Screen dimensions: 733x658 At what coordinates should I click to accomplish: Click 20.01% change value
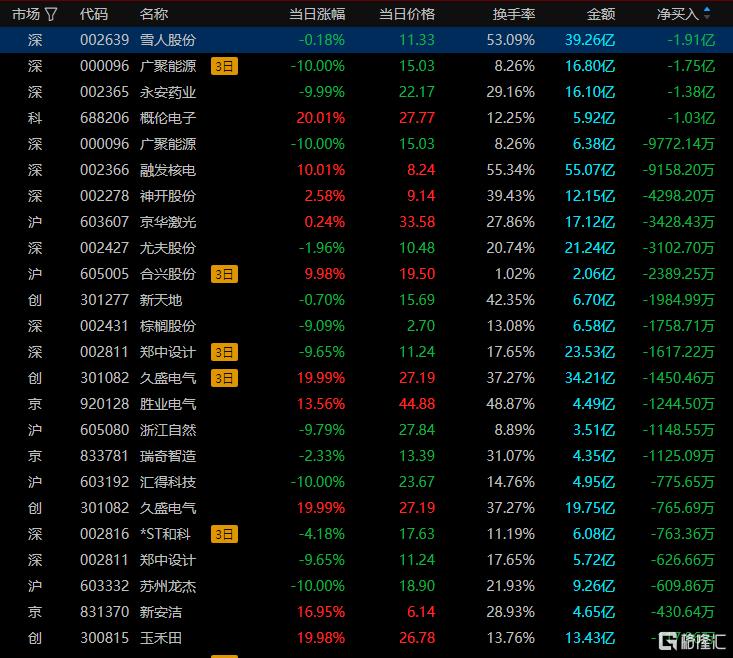[x=321, y=118]
